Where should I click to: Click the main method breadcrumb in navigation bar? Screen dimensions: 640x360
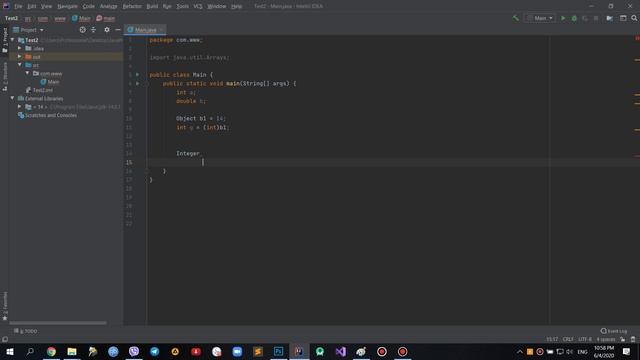(x=106, y=18)
